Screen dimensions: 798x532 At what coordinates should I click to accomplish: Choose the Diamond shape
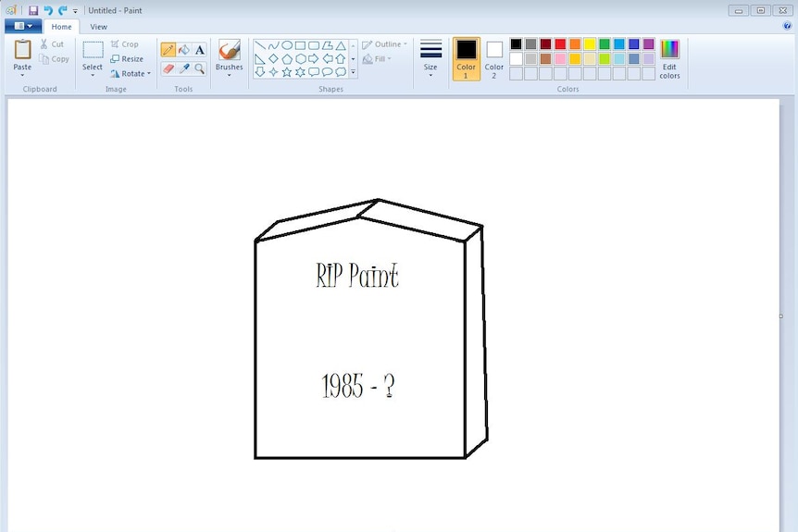pyautogui.click(x=274, y=59)
